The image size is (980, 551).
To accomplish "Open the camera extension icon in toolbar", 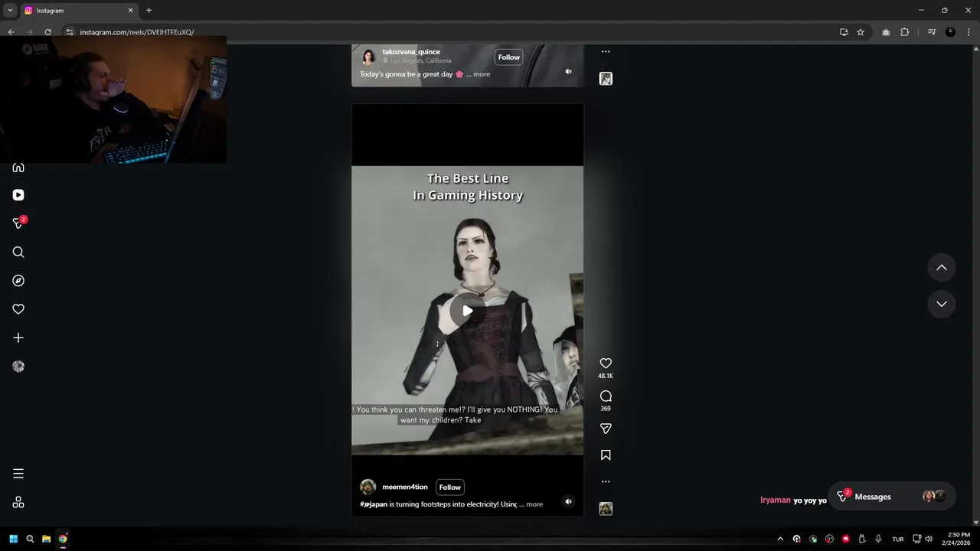I will pos(886,32).
